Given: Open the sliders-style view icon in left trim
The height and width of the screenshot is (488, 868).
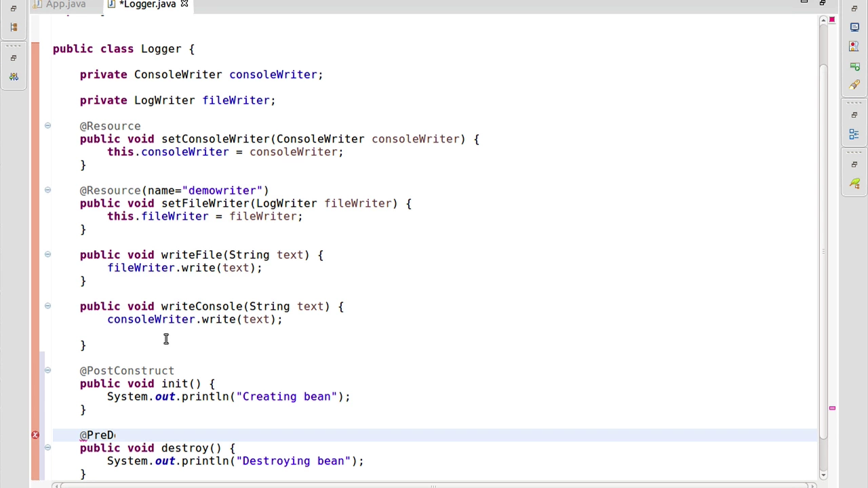Looking at the screenshot, I should tap(14, 77).
